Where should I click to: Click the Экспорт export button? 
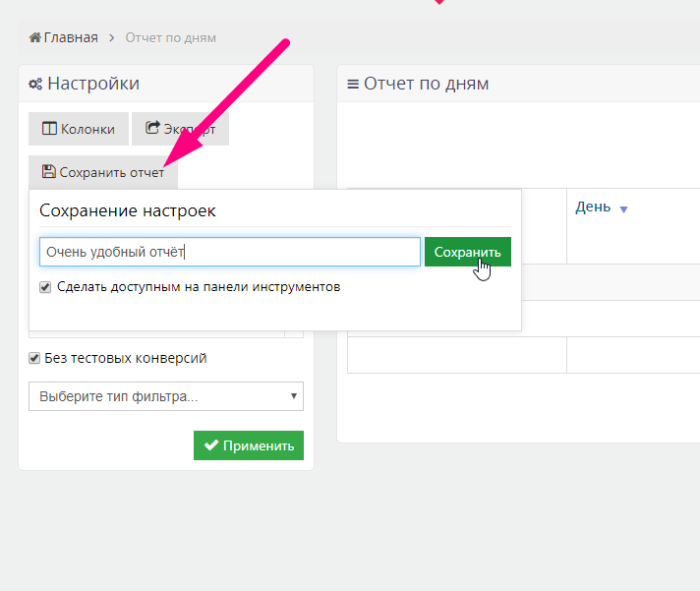tap(180, 129)
